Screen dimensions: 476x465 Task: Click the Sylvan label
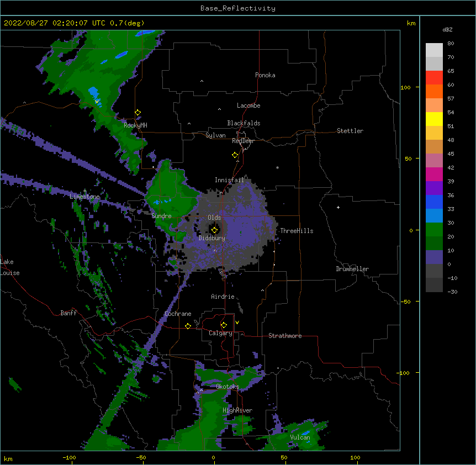(x=215, y=135)
